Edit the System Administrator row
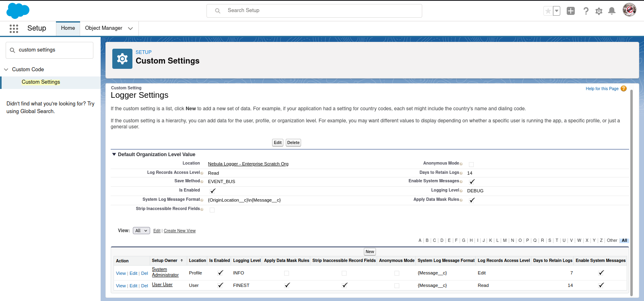 [x=133, y=274]
